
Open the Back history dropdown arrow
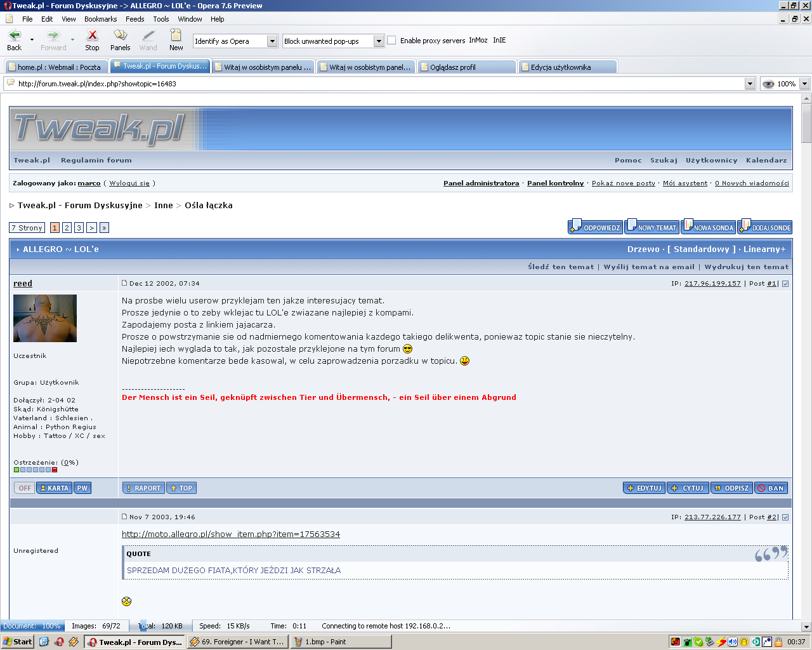32,39
